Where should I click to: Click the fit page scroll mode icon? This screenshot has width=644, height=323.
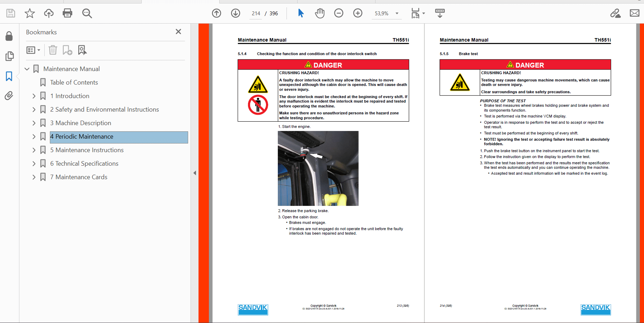pos(415,13)
